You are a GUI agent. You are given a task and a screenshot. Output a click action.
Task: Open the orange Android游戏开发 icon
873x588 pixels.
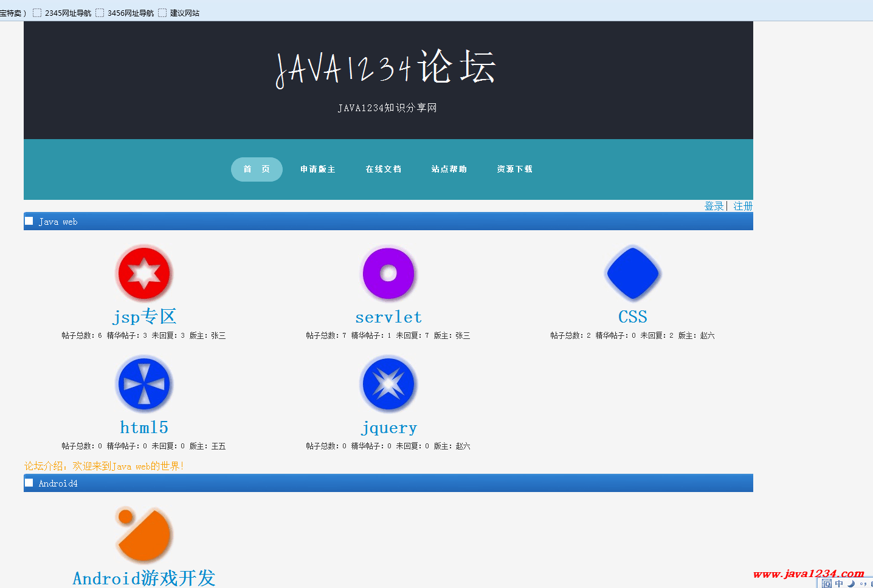point(144,535)
